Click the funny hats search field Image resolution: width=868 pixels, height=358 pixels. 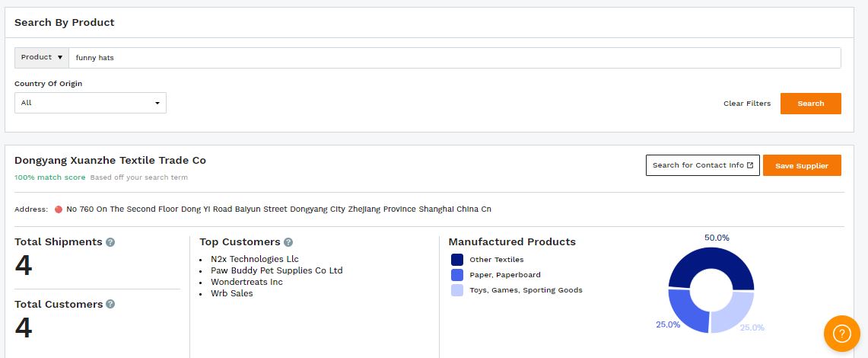pyautogui.click(x=454, y=58)
